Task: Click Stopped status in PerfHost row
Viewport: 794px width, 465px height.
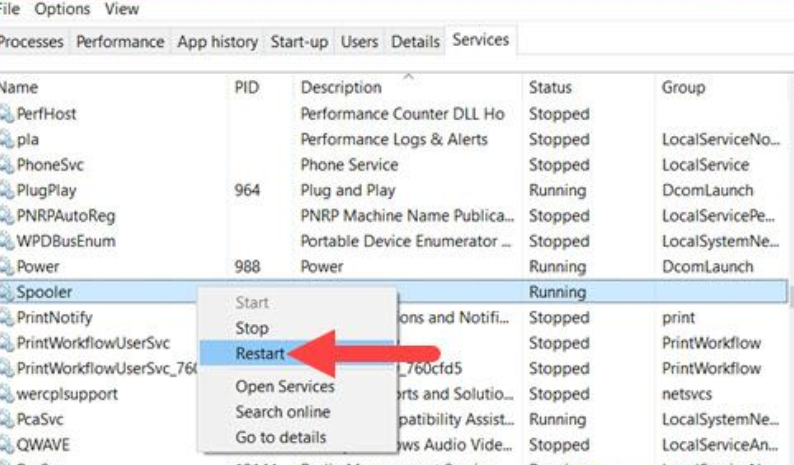Action: click(559, 114)
